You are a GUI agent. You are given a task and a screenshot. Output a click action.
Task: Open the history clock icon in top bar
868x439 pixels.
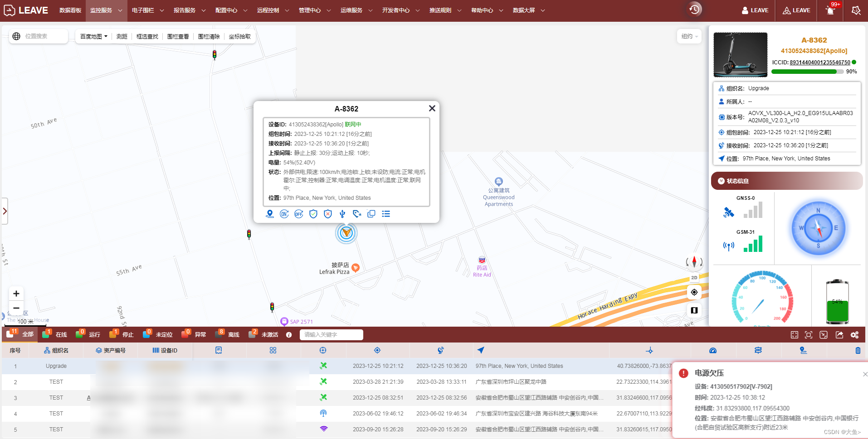[694, 10]
